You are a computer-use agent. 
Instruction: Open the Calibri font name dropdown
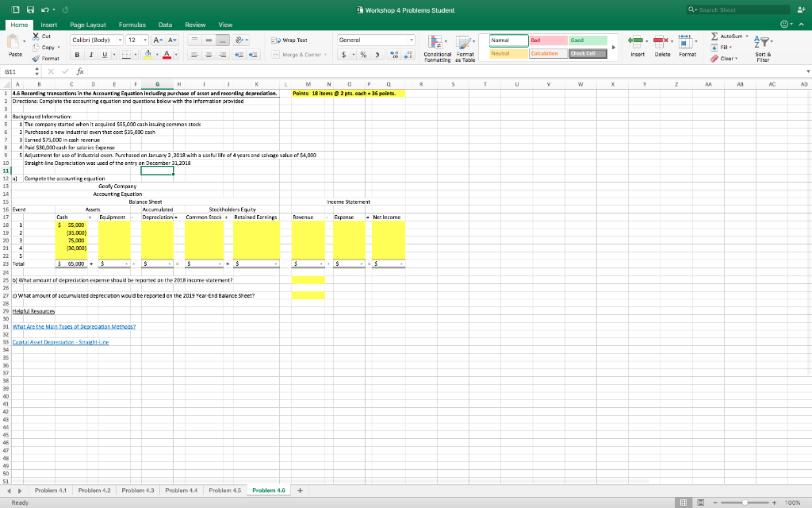pos(120,40)
